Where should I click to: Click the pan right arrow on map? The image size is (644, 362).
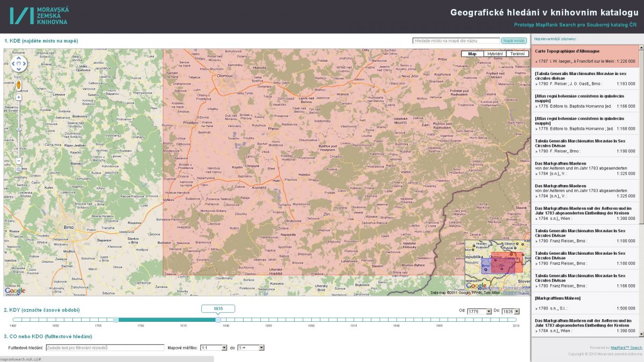[25, 64]
